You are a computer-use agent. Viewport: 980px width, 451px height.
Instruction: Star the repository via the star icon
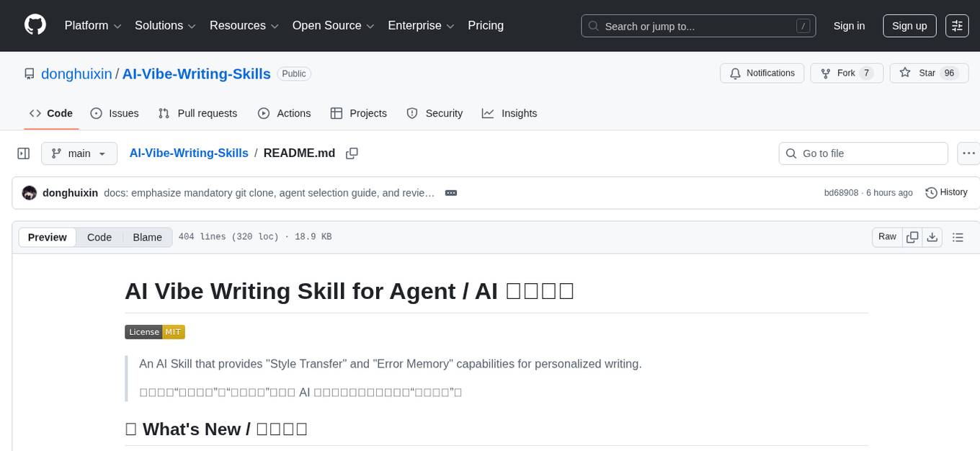905,73
